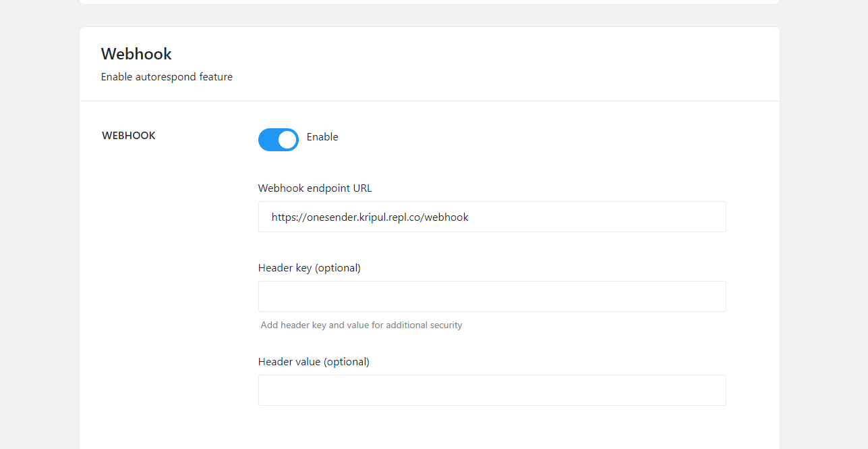Image resolution: width=868 pixels, height=449 pixels.
Task: Focus the Webhook endpoint URL field
Action: [x=492, y=217]
